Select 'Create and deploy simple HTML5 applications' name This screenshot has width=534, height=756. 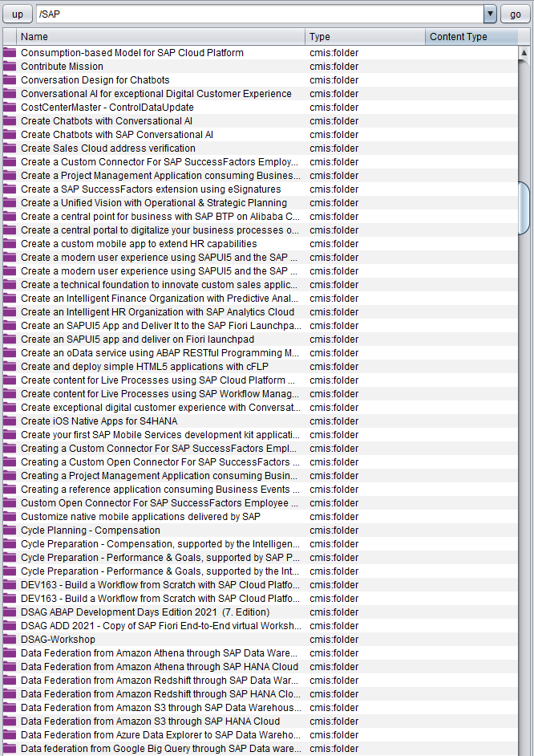click(145, 367)
